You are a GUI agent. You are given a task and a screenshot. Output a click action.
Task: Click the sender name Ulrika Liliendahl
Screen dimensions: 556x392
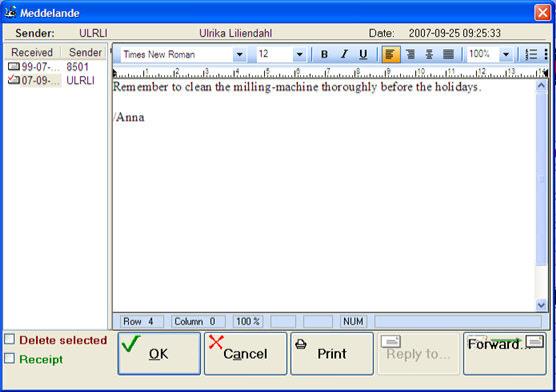[x=235, y=33]
